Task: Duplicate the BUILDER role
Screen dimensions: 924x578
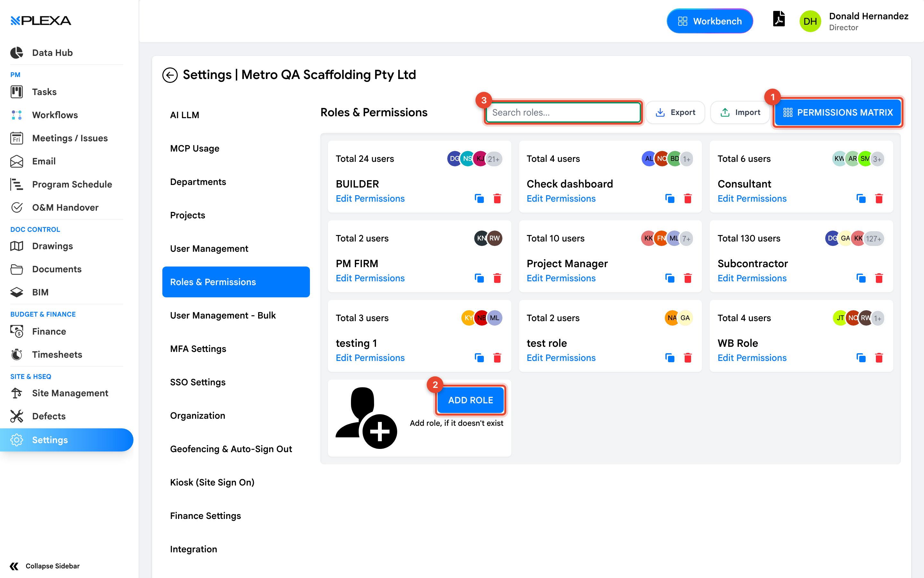Action: [479, 198]
